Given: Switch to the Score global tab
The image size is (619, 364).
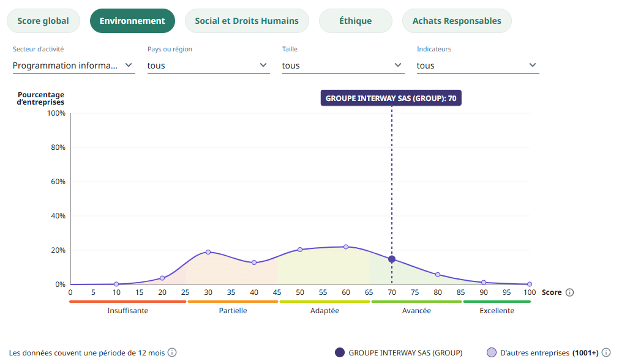Looking at the screenshot, I should (x=43, y=21).
